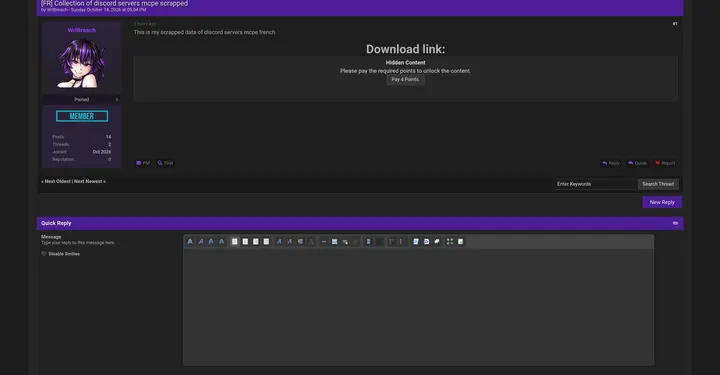Click the Reputation value in user stats
The height and width of the screenshot is (375, 720).
109,159
